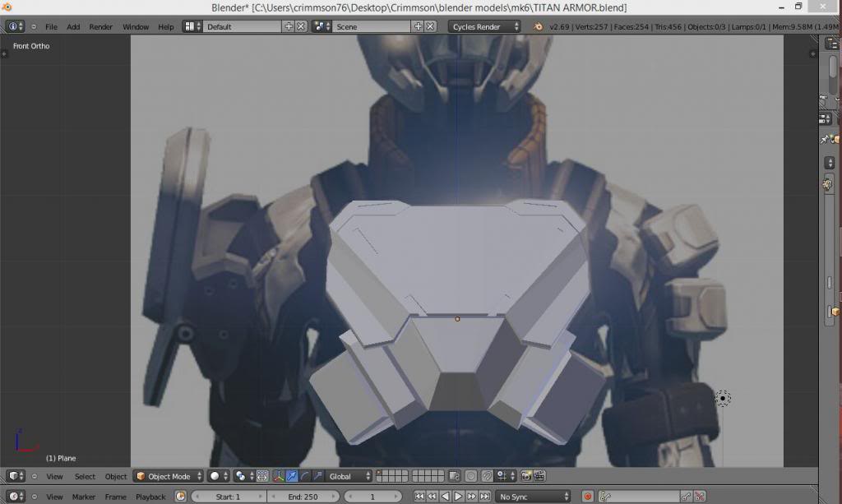Open the Info editor type selector
The height and width of the screenshot is (504, 842).
(15, 26)
